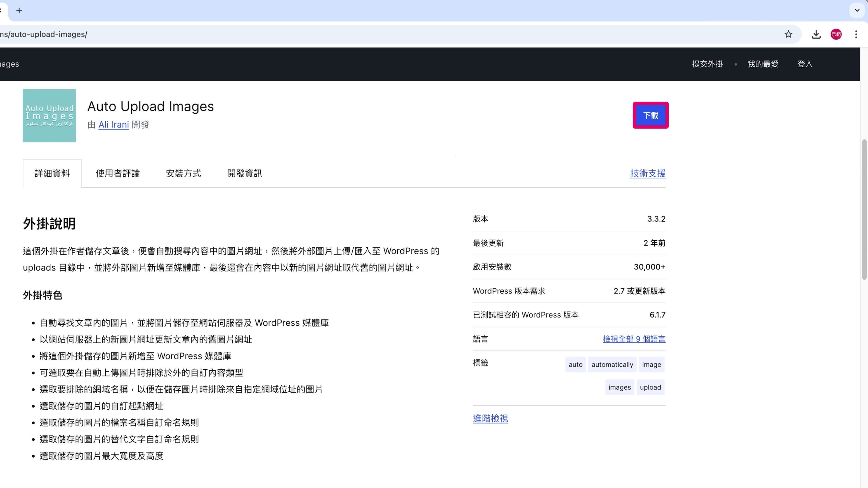Open the browser downloads icon
This screenshot has height=488, width=868.
(816, 34)
